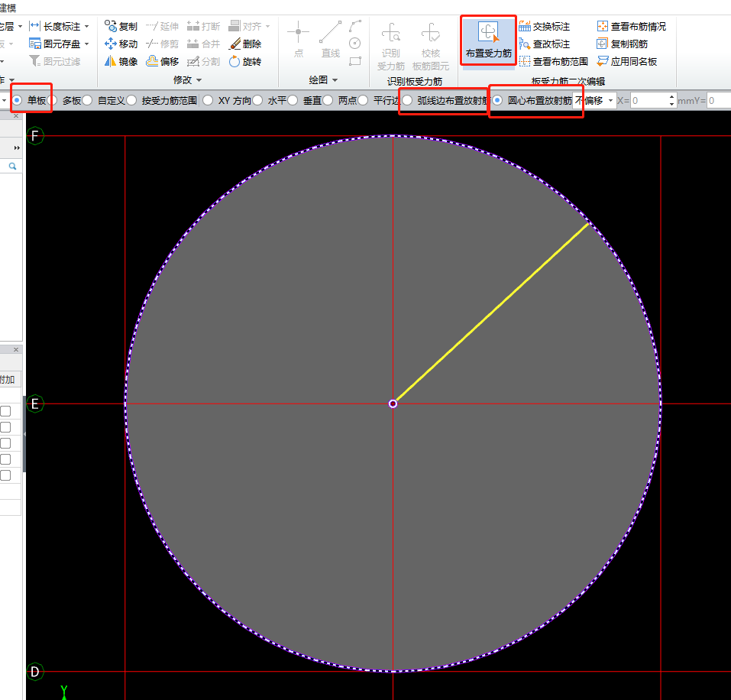Apply 应用同名板 tool
Viewport: 731px width, 700px height.
pyautogui.click(x=627, y=62)
